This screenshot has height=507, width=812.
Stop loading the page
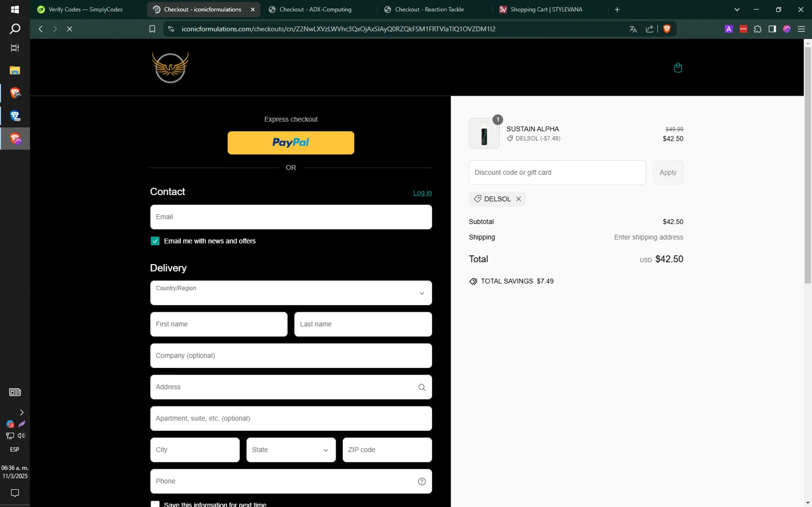click(69, 29)
